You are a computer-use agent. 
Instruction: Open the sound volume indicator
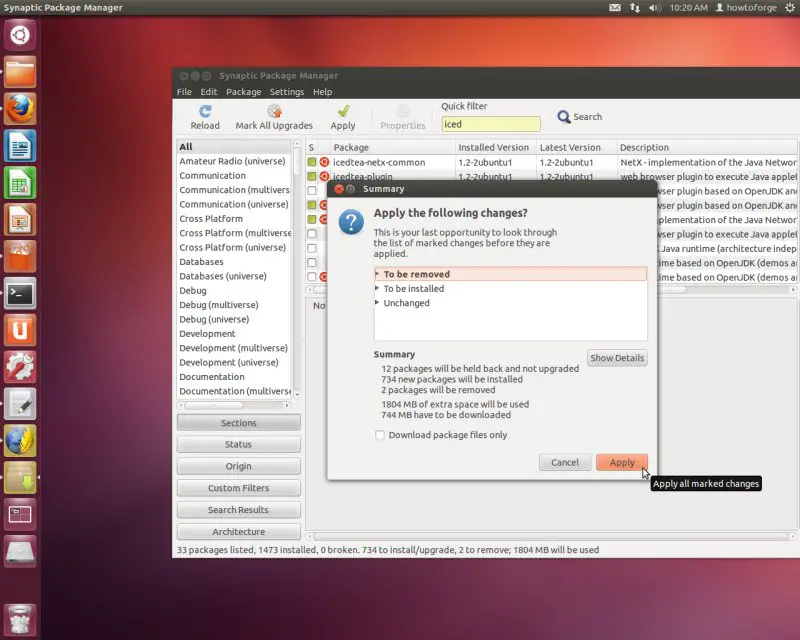655,8
